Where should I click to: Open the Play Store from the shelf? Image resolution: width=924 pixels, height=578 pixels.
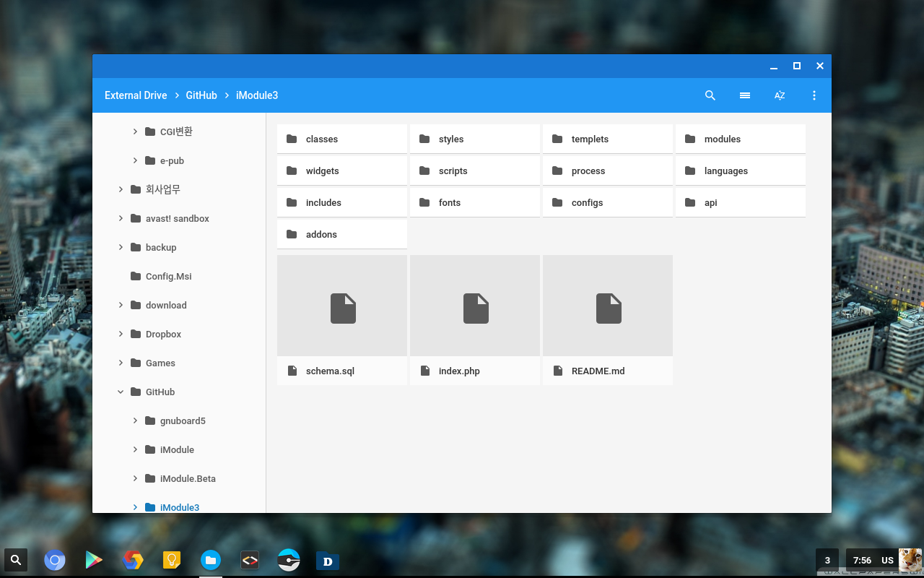pyautogui.click(x=94, y=560)
